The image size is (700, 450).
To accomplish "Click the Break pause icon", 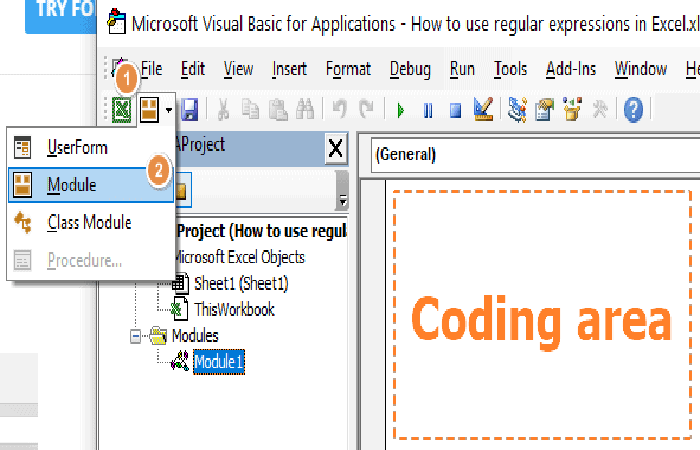I will pyautogui.click(x=428, y=110).
